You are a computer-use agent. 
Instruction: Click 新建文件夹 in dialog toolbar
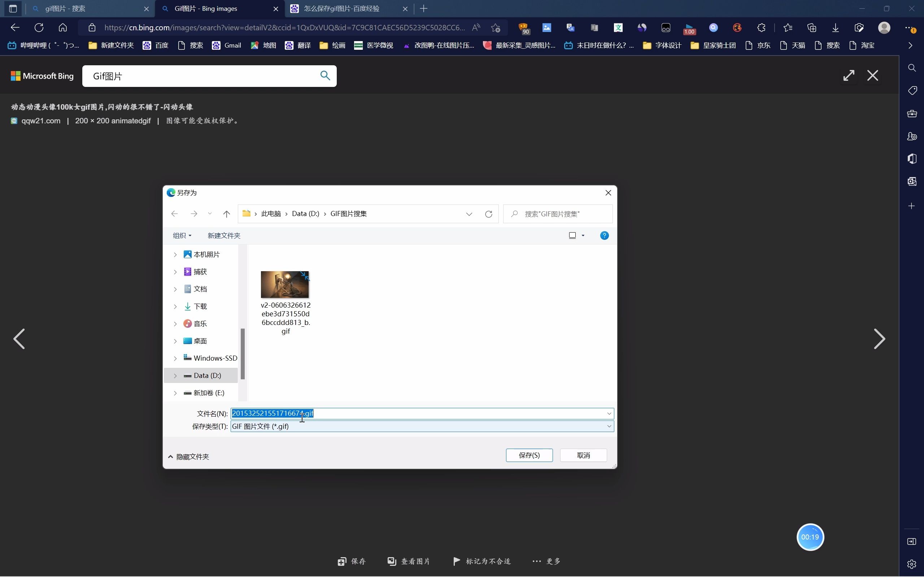(x=224, y=235)
